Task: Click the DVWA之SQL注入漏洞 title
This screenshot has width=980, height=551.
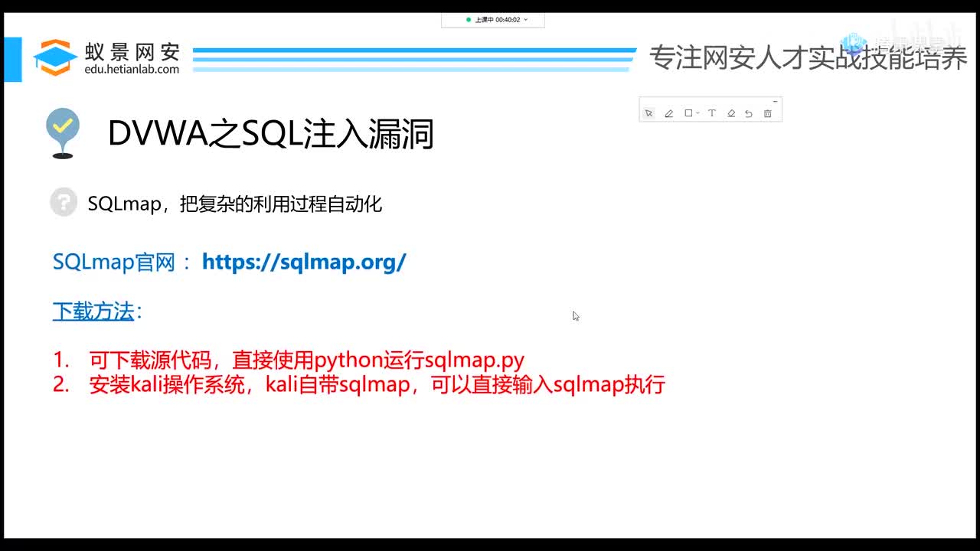Action: 271,134
